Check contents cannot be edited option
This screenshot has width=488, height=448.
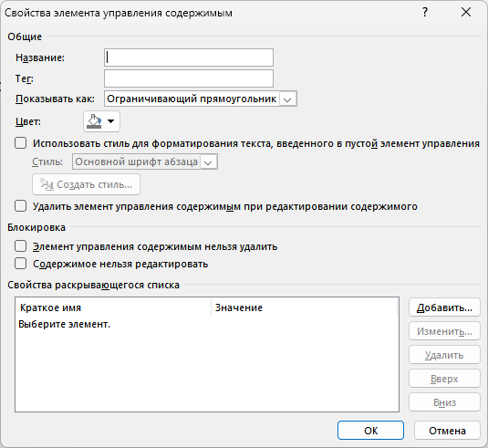point(21,264)
